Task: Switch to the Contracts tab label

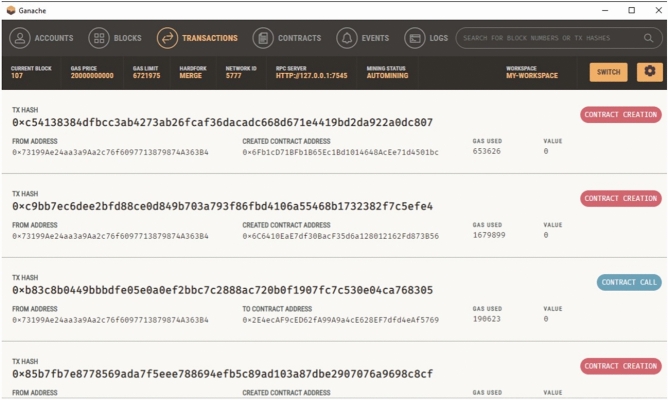Action: (x=299, y=38)
